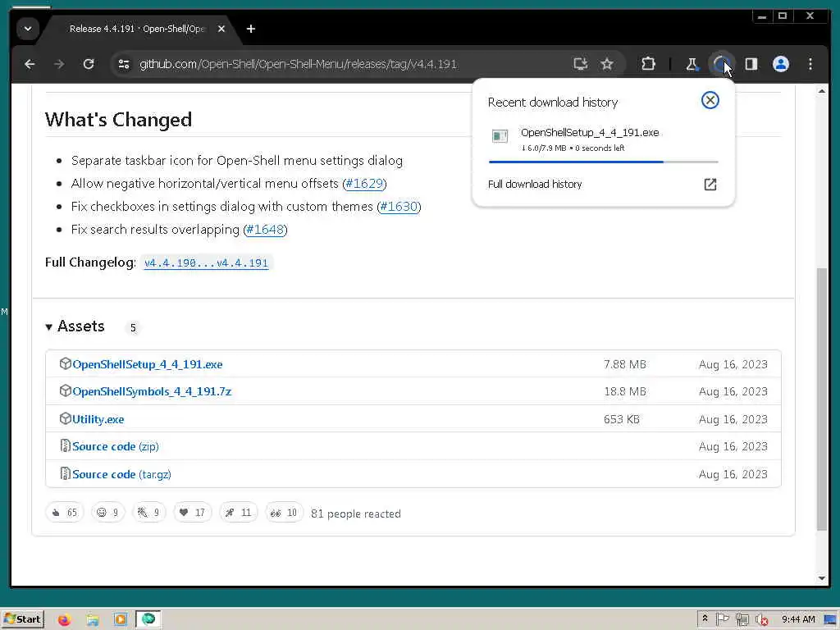The image size is (840, 630).
Task: Close the Release 4.4.191 tab
Action: [x=221, y=29]
